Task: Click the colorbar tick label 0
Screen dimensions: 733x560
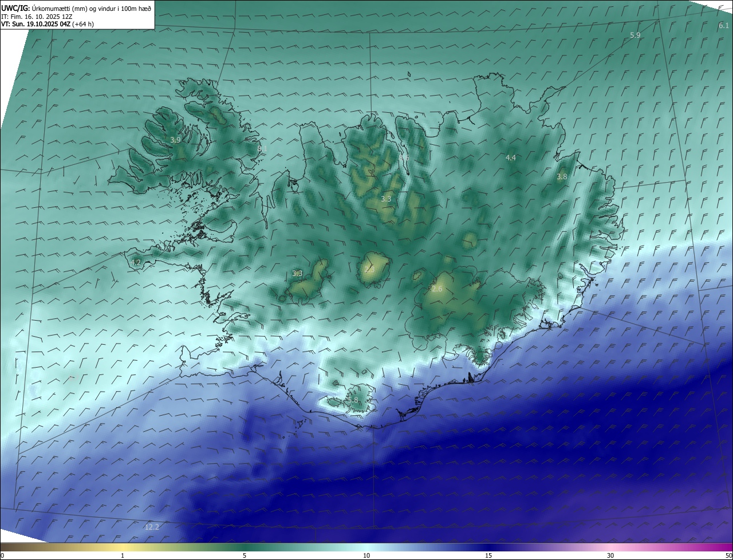Action: point(2,555)
